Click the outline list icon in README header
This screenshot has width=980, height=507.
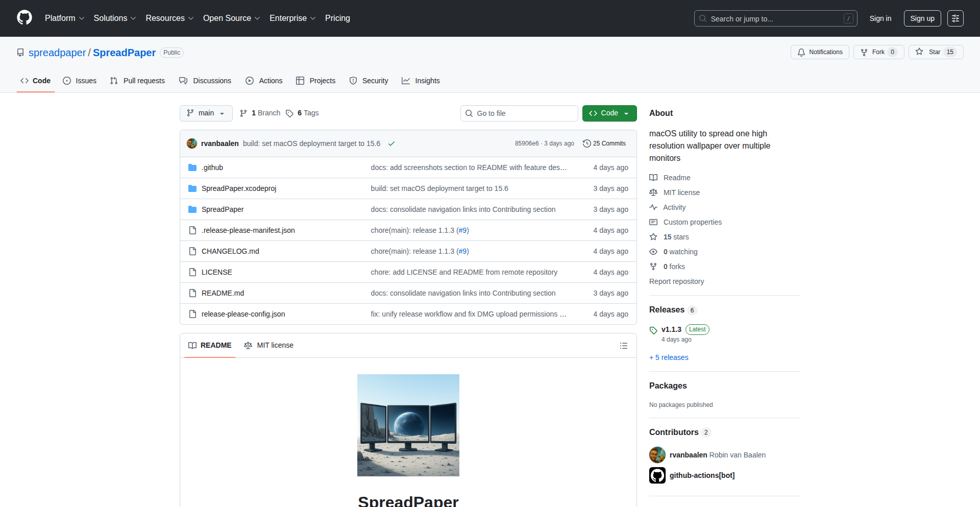pyautogui.click(x=624, y=346)
